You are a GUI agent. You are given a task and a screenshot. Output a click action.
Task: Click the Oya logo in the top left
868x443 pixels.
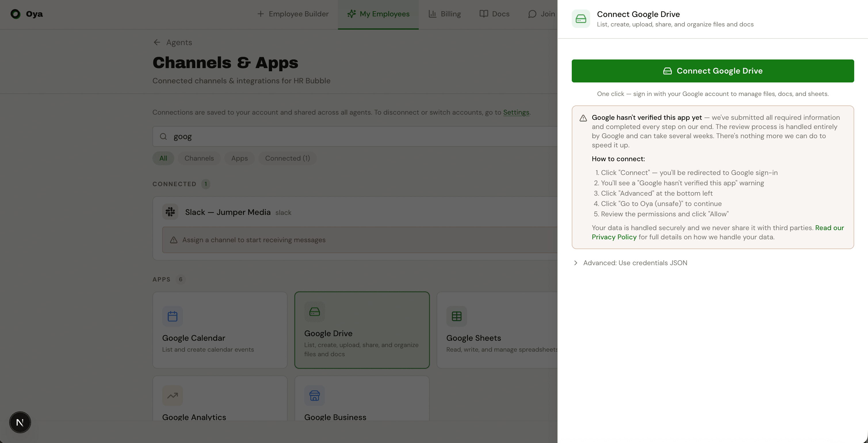(x=16, y=14)
